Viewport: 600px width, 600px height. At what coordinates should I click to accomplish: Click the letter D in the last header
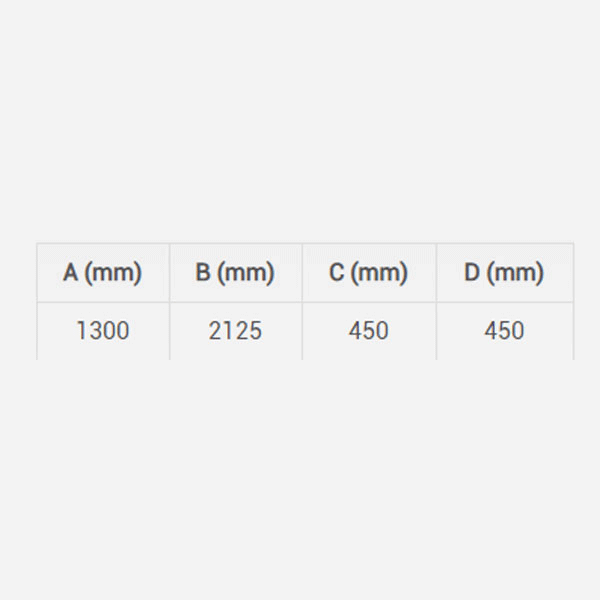pos(472,272)
